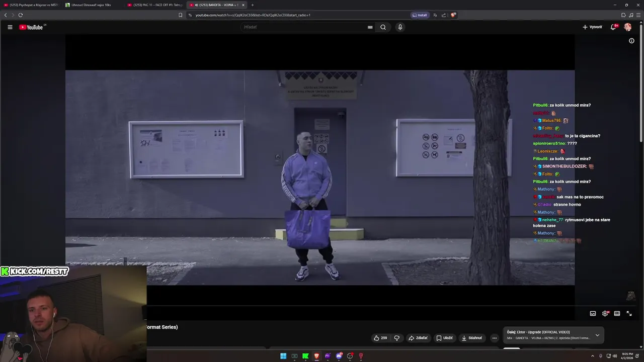Open Brave Shields lion icon
644x362 pixels.
point(453,15)
